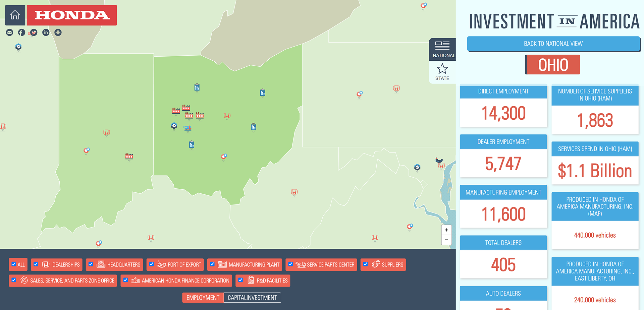Select the manufacturing plant marker in Indiana

coord(129,157)
